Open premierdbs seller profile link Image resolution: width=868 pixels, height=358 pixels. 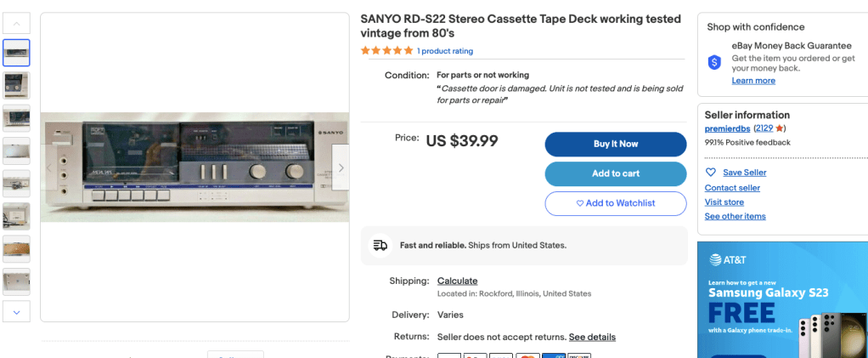pyautogui.click(x=728, y=128)
